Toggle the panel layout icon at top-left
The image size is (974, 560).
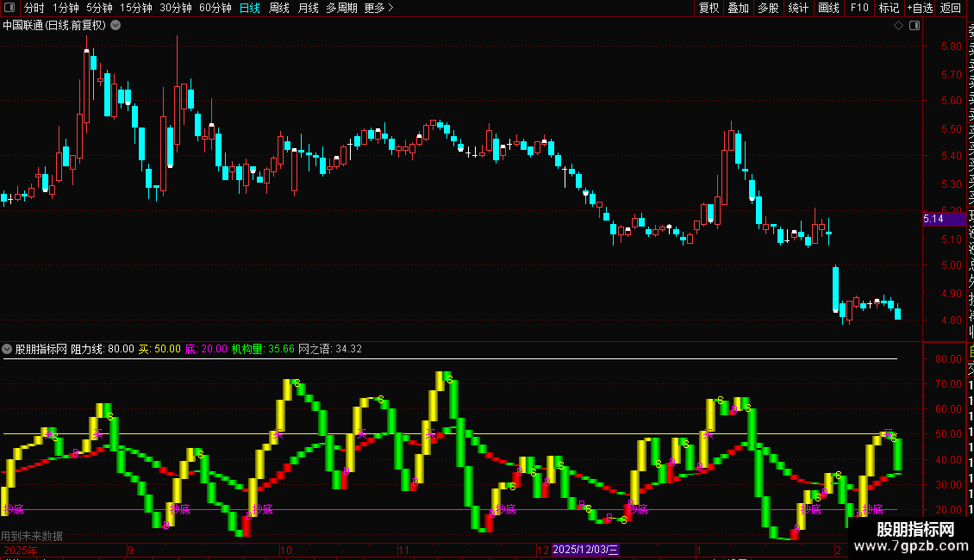pyautogui.click(x=9, y=8)
